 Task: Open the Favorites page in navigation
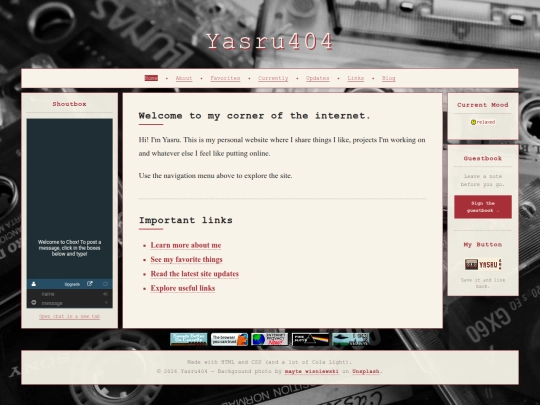click(225, 78)
